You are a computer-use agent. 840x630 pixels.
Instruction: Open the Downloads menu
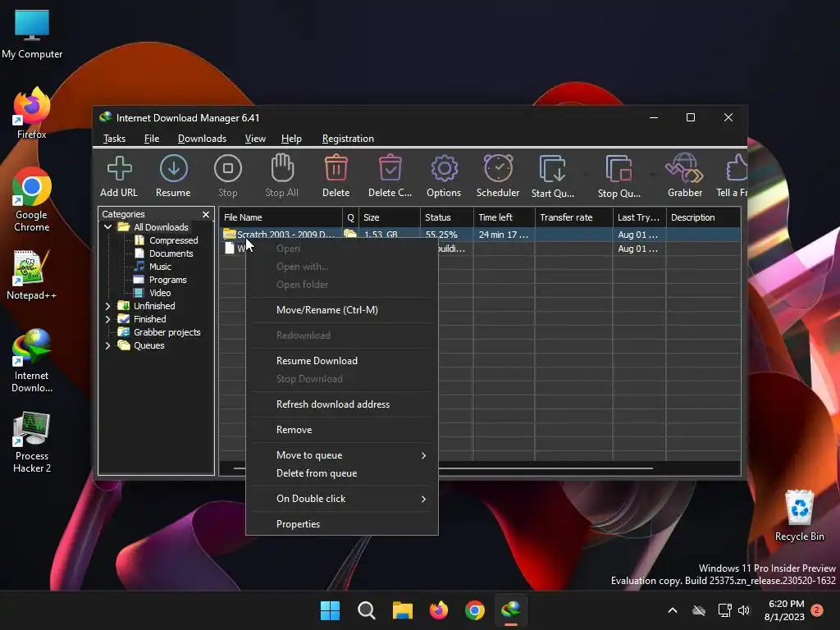pos(202,139)
